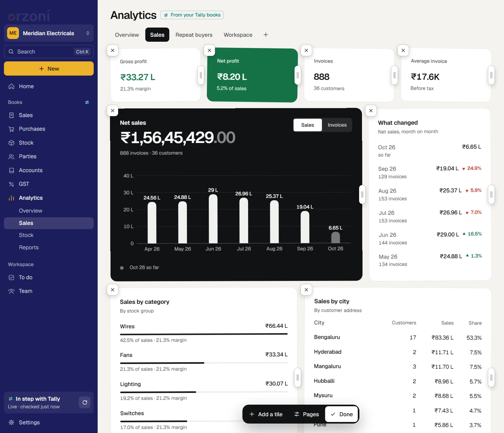Click Add a tile button
The width and height of the screenshot is (504, 433).
[266, 414]
